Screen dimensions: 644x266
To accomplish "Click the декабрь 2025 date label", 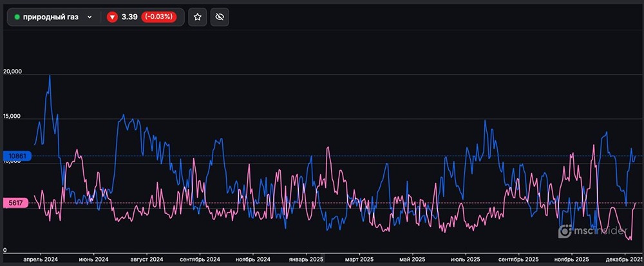I will coord(622,259).
